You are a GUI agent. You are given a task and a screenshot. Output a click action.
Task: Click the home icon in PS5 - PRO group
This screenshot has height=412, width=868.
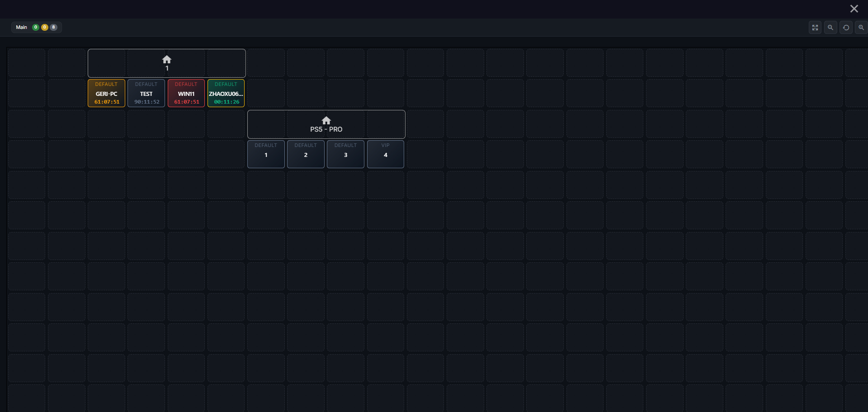(326, 120)
